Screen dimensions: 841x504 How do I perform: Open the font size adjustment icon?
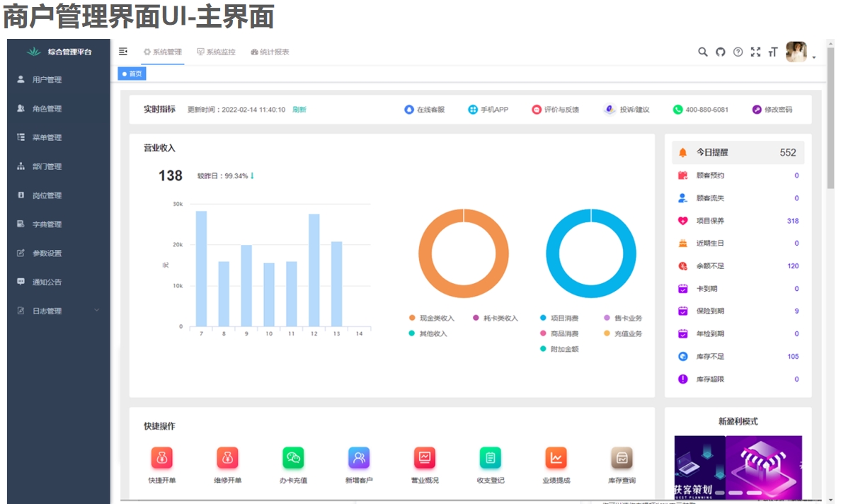point(772,52)
